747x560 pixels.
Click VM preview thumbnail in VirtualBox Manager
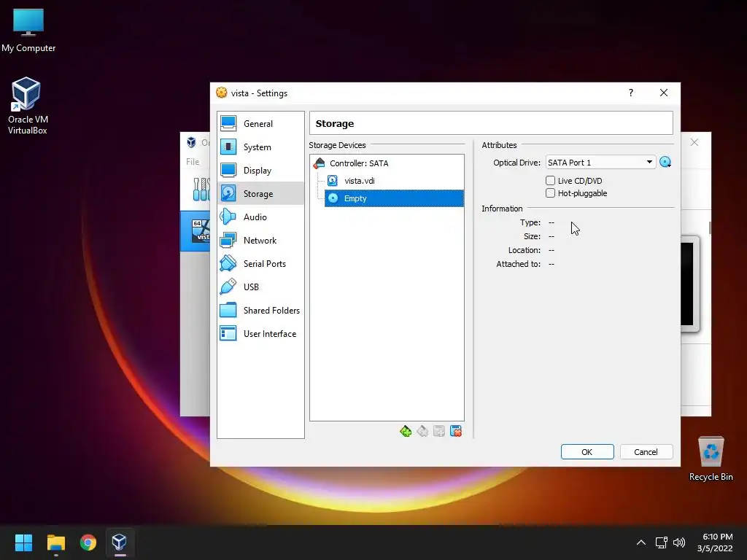click(x=689, y=284)
